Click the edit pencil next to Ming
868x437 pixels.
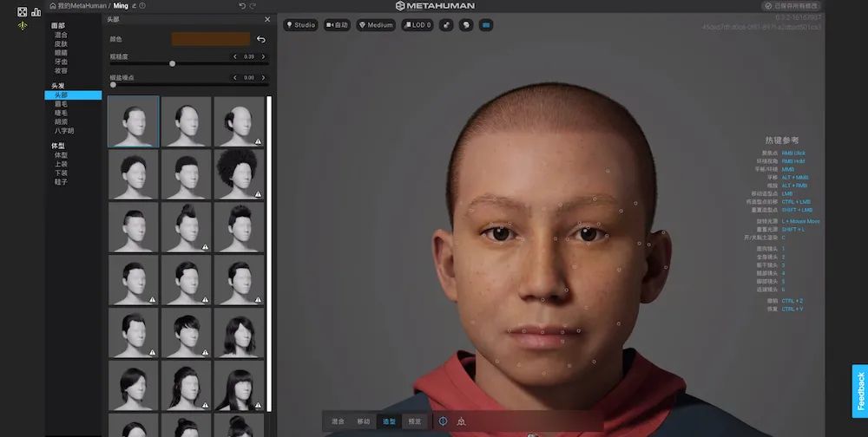coord(134,5)
